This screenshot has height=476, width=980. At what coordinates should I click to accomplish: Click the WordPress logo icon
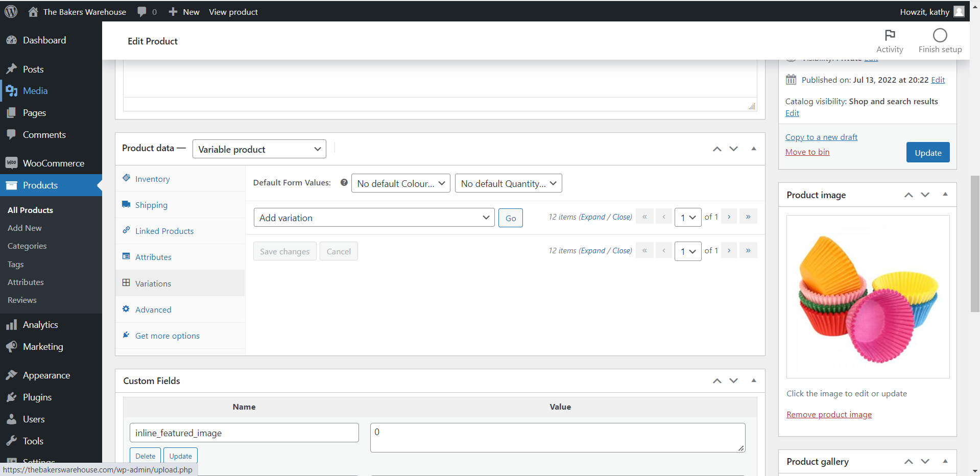click(11, 11)
